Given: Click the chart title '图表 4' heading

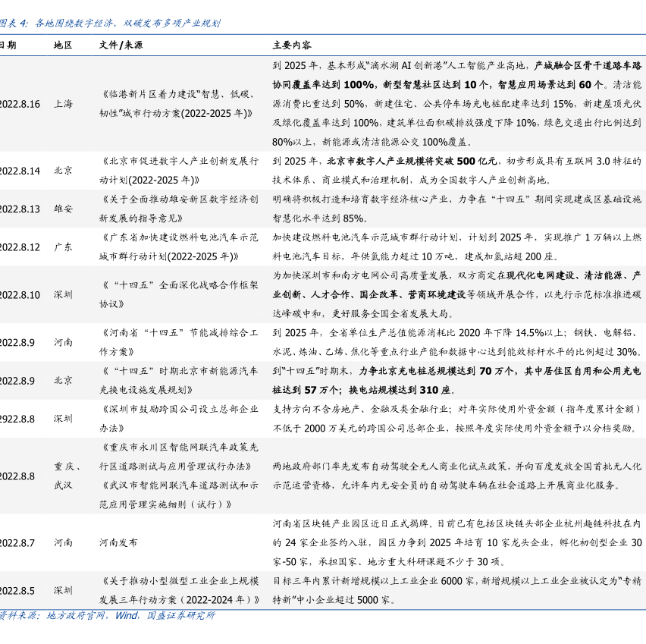Looking at the screenshot, I should 110,23.
